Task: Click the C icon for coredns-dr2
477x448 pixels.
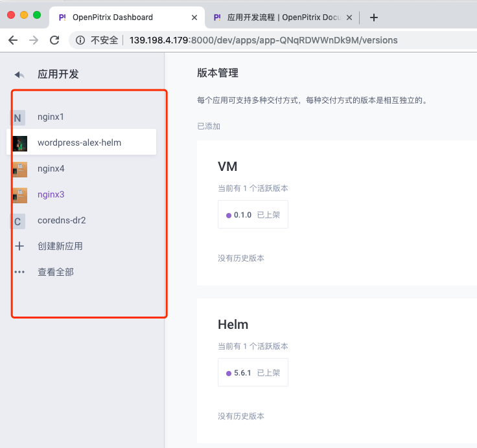Action: coord(18,221)
